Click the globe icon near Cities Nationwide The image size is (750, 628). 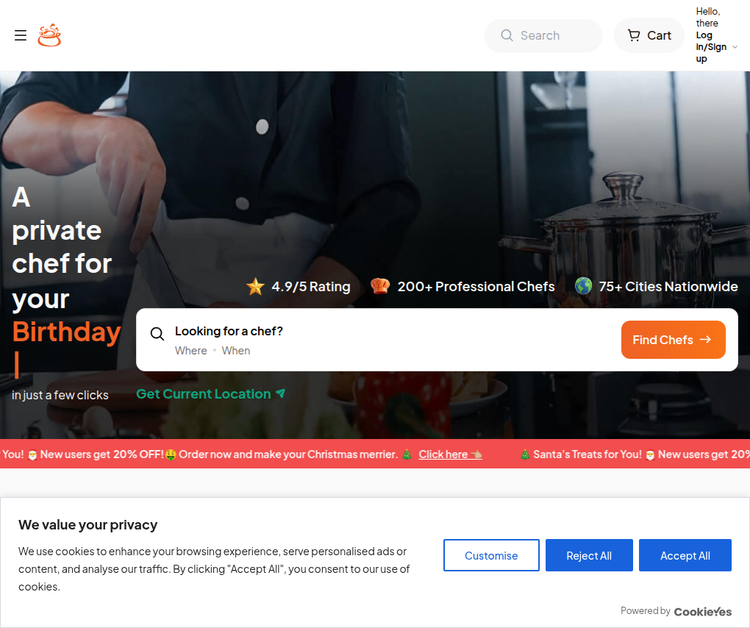pos(584,286)
